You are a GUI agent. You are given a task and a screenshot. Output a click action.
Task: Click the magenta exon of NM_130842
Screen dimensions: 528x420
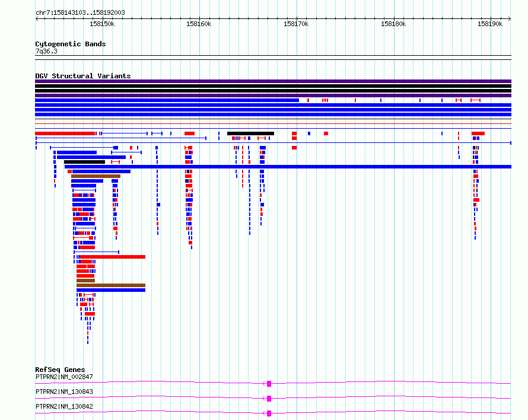coord(269,413)
